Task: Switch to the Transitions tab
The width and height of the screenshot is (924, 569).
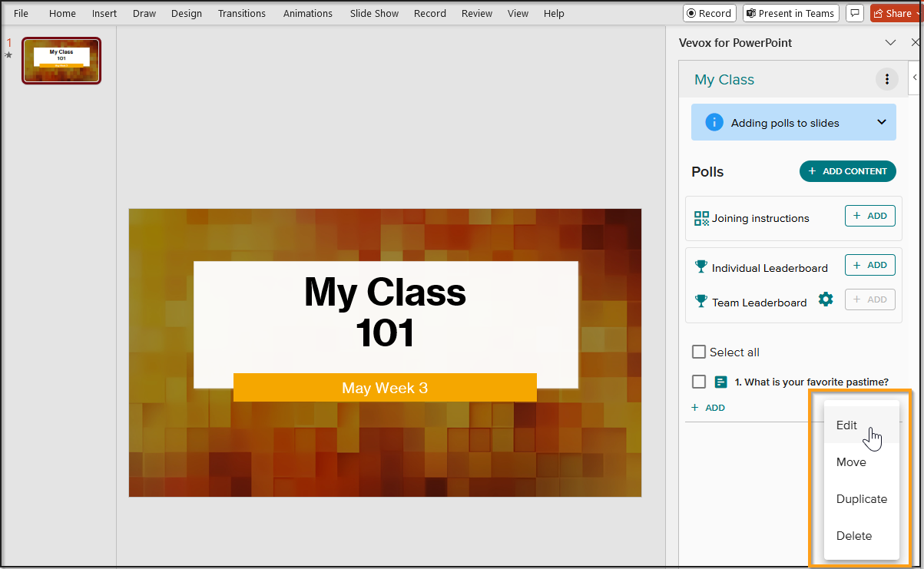Action: [242, 13]
